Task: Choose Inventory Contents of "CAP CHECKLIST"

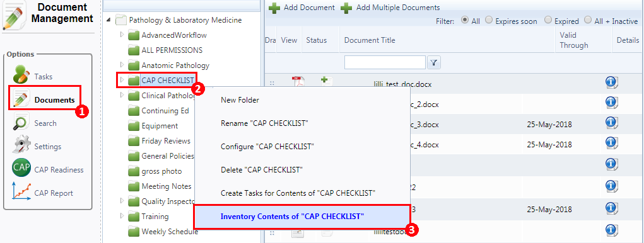Action: (x=302, y=217)
